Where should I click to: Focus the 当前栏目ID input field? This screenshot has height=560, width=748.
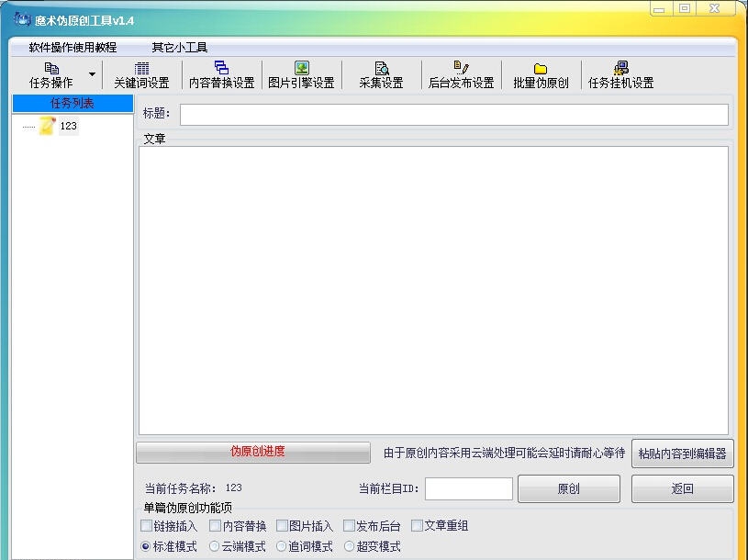[x=468, y=488]
